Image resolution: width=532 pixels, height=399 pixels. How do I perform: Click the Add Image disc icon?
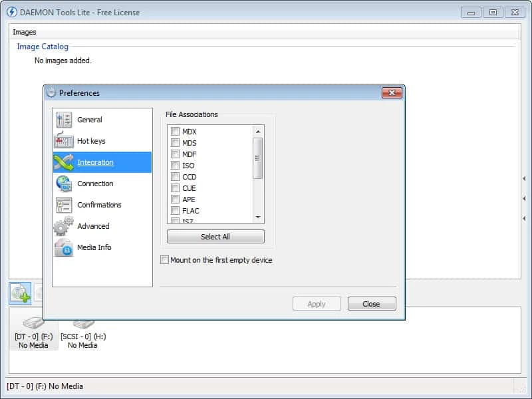pos(20,293)
